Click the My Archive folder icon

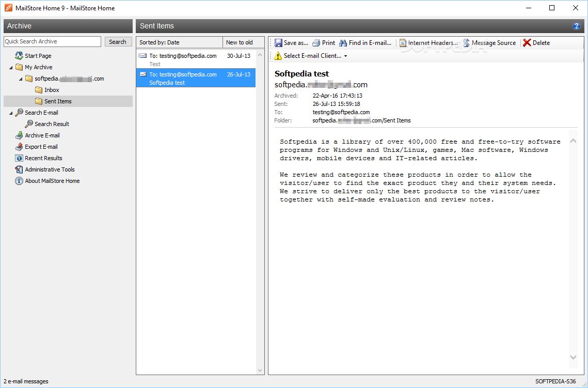pos(19,67)
